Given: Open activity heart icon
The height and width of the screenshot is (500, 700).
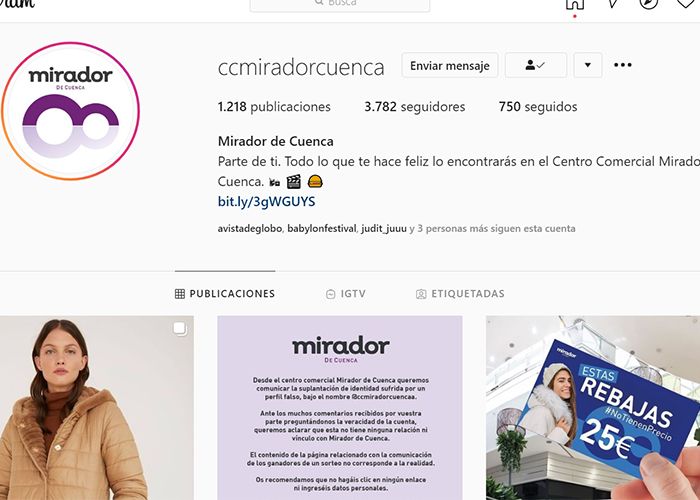Looking at the screenshot, I should (x=687, y=4).
